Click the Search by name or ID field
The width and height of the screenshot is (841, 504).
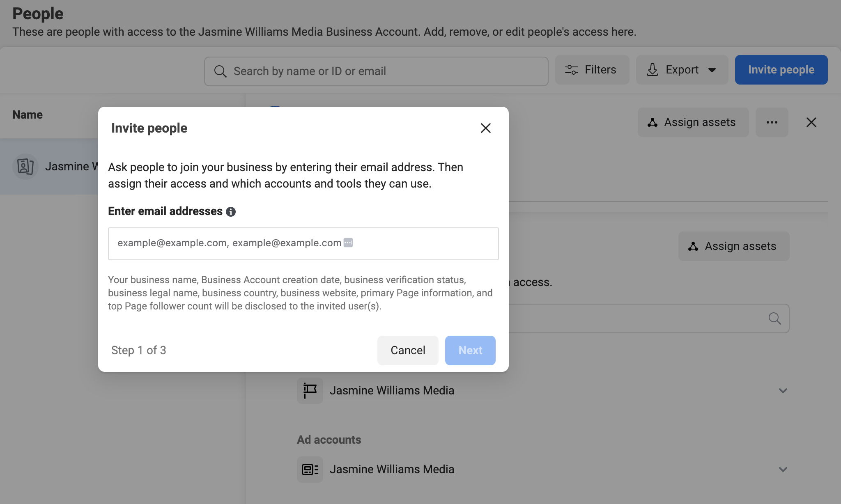tap(376, 70)
